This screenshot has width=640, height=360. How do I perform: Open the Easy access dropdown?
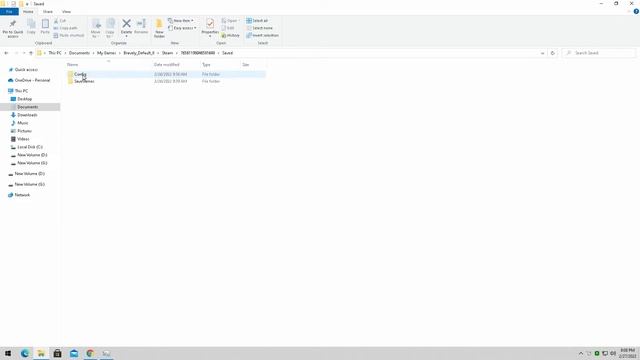[x=182, y=28]
